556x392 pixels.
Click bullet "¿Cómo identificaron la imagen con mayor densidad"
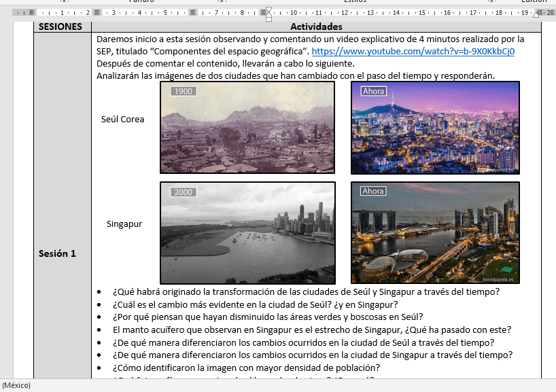point(247,368)
